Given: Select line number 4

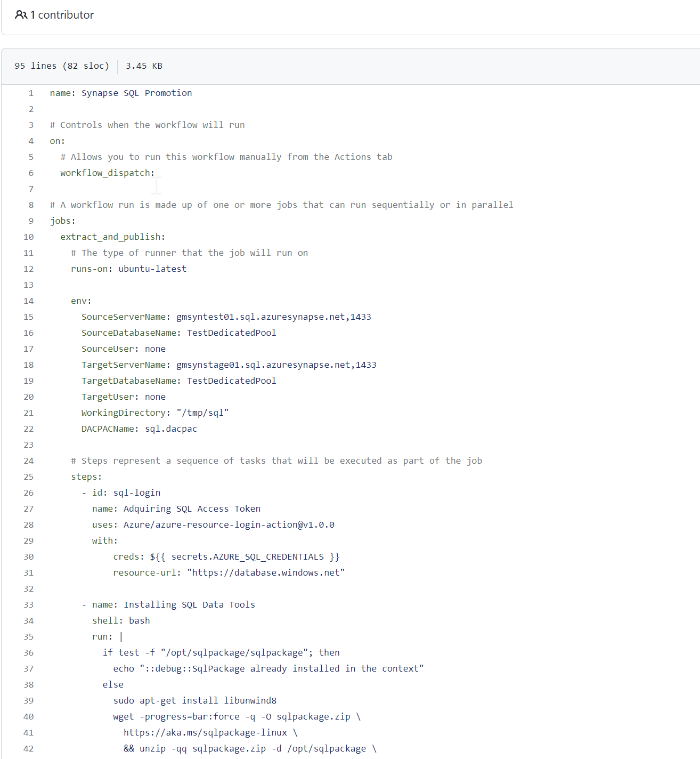Looking at the screenshot, I should [x=31, y=141].
